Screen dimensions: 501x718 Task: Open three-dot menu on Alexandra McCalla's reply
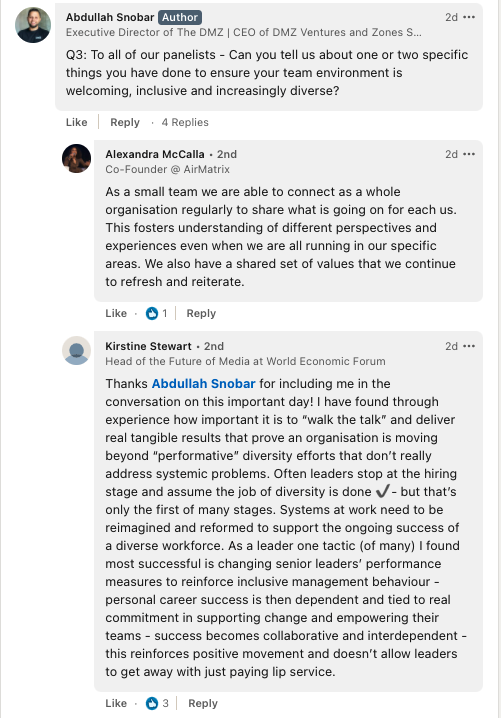coord(469,154)
